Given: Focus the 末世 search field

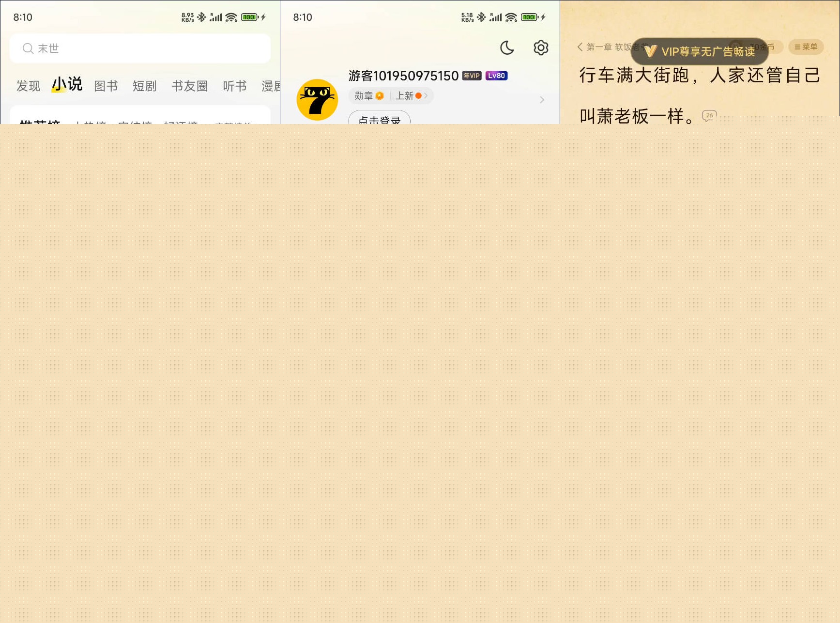Looking at the screenshot, I should tap(140, 48).
